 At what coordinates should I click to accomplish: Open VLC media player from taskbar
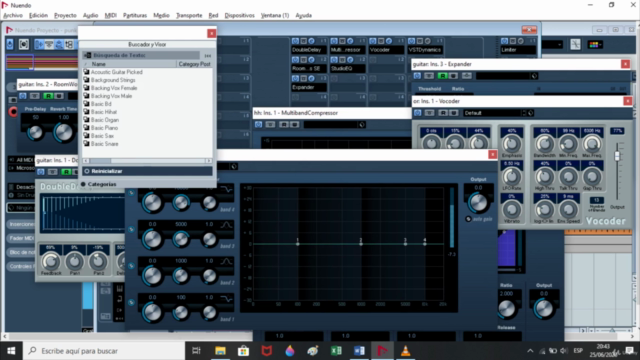tap(405, 351)
